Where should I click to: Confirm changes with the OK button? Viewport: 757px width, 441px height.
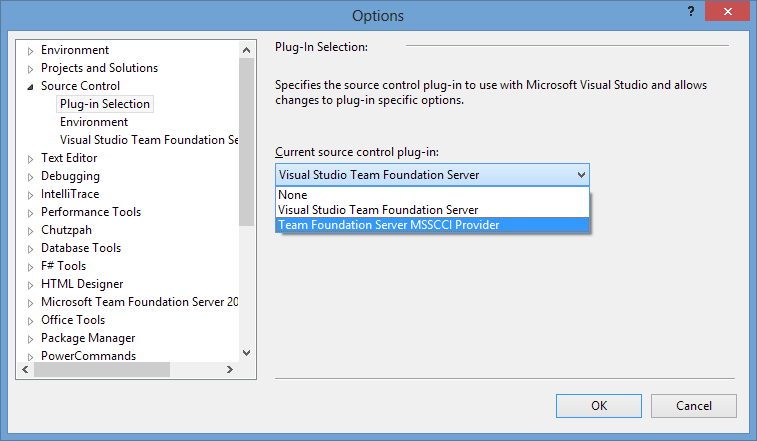click(x=599, y=406)
